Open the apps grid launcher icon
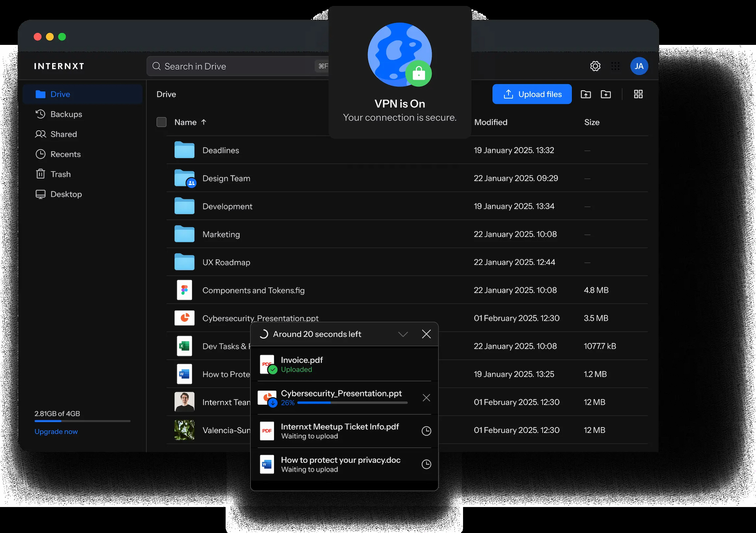Viewport: 756px width, 533px height. [615, 66]
